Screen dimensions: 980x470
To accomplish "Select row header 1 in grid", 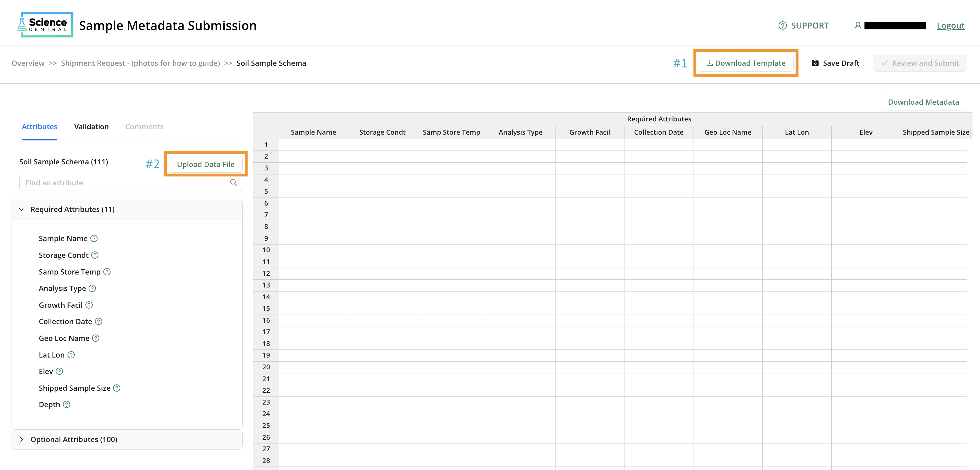I will click(x=266, y=145).
